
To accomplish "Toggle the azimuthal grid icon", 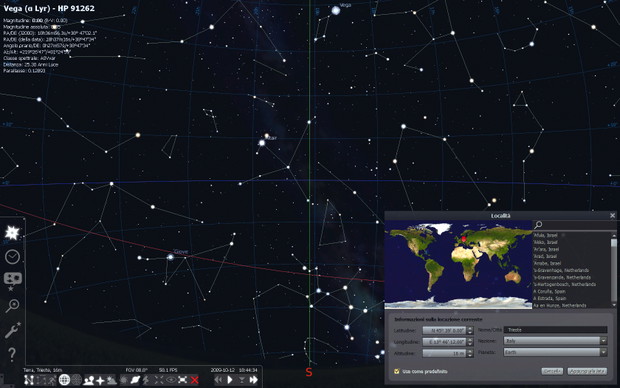I will [76, 380].
